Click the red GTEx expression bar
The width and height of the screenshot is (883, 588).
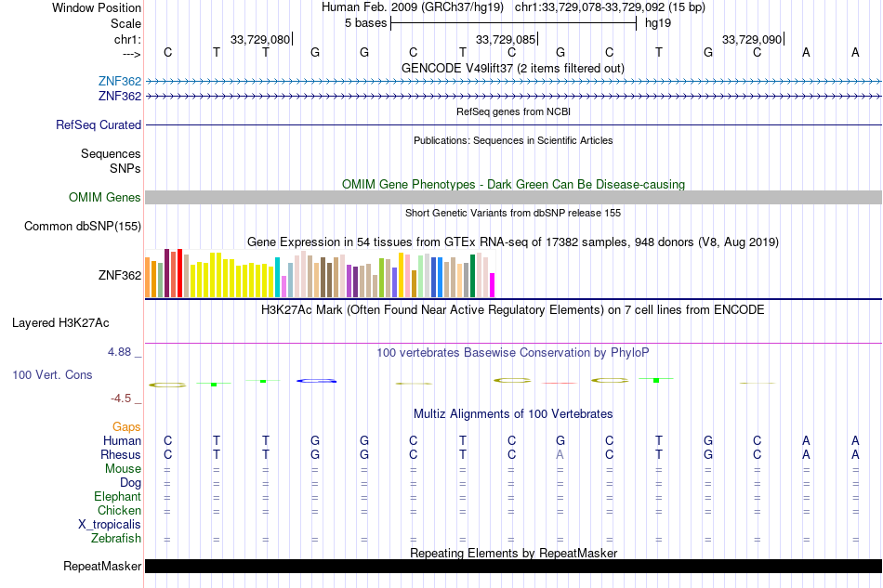click(x=179, y=273)
